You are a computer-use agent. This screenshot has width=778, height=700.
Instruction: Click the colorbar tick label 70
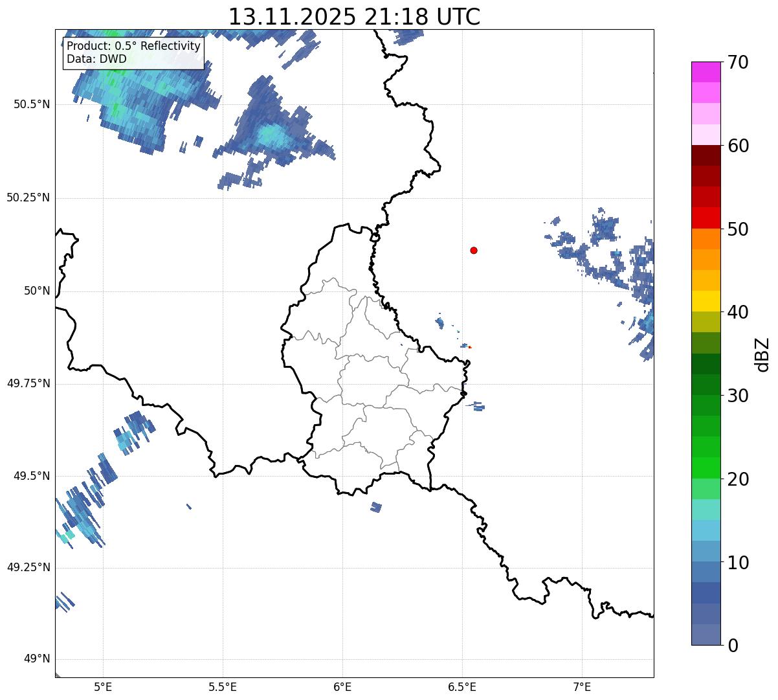click(737, 63)
